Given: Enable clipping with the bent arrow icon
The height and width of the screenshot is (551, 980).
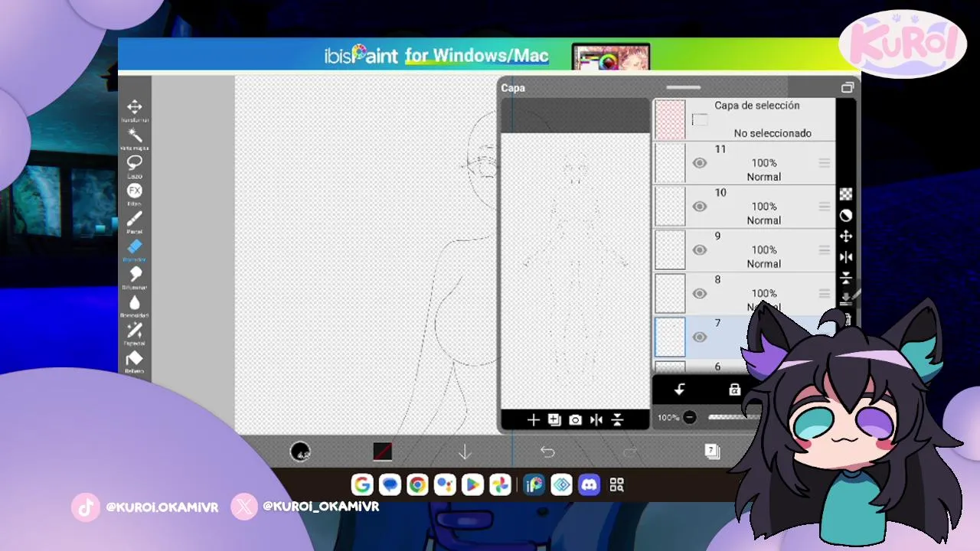Looking at the screenshot, I should [679, 390].
